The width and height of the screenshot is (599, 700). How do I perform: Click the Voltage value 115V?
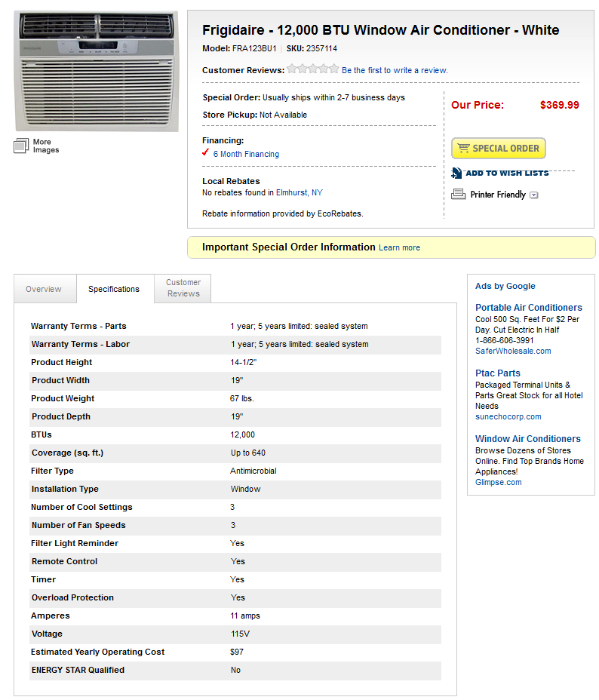[x=240, y=634]
